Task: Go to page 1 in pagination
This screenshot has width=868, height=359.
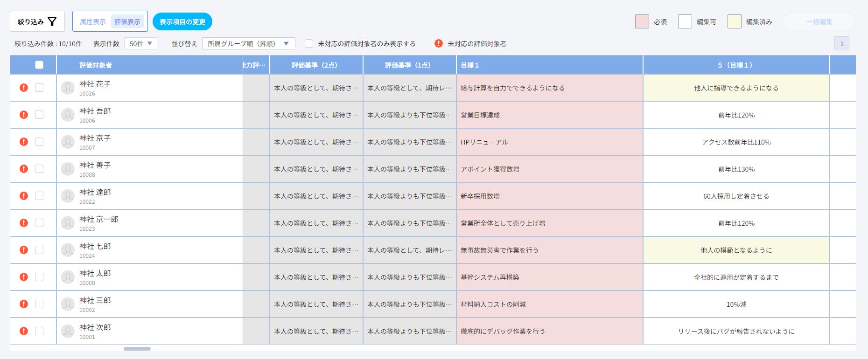Action: coord(842,43)
